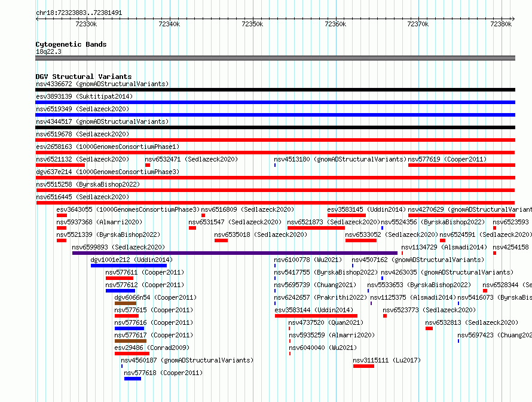This screenshot has width=532, height=402.
Task: Open the nsv6519349 Sedlazeck2020 variant label
Action: pyautogui.click(x=82, y=109)
